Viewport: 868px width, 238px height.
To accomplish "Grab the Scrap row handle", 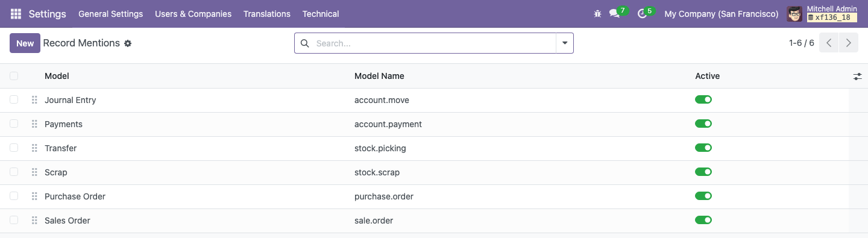I will (x=34, y=172).
